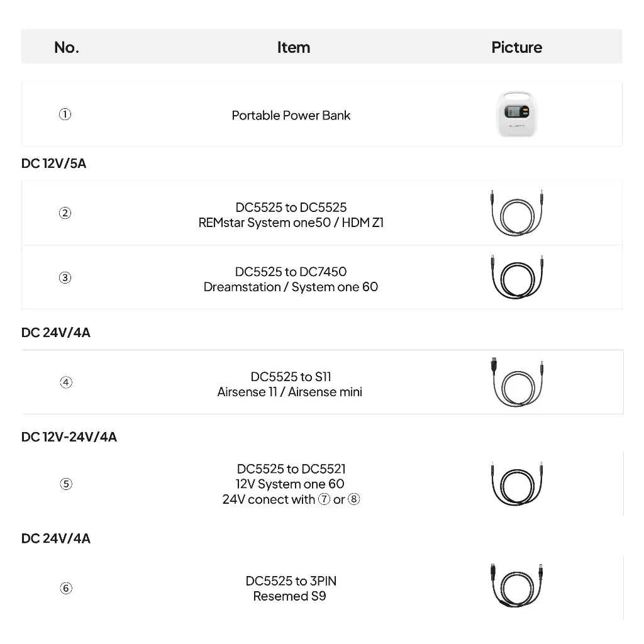Click the "DC 12V-24V/4A" section heading
The image size is (644, 644).
(x=69, y=437)
